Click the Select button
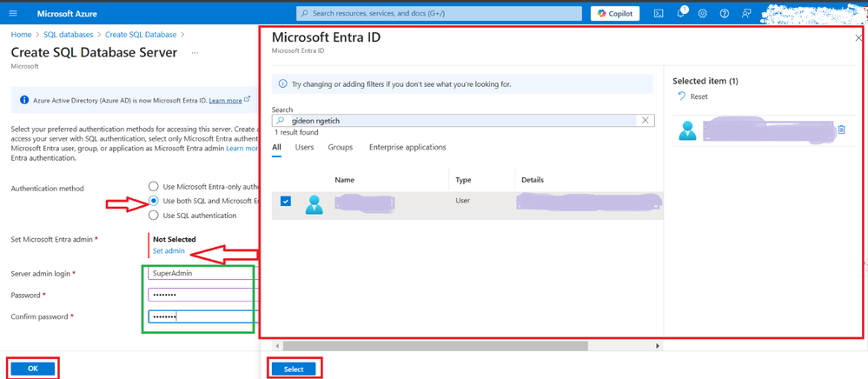The image size is (868, 379). (294, 369)
